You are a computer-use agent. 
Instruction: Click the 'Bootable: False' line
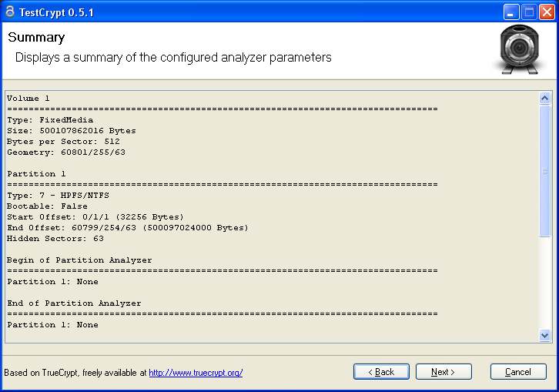[x=47, y=206]
